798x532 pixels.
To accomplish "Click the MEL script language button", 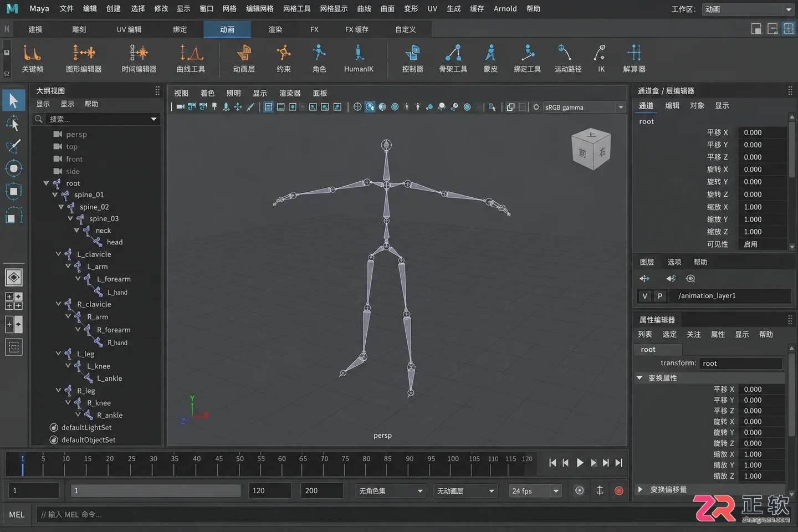I will (x=17, y=514).
